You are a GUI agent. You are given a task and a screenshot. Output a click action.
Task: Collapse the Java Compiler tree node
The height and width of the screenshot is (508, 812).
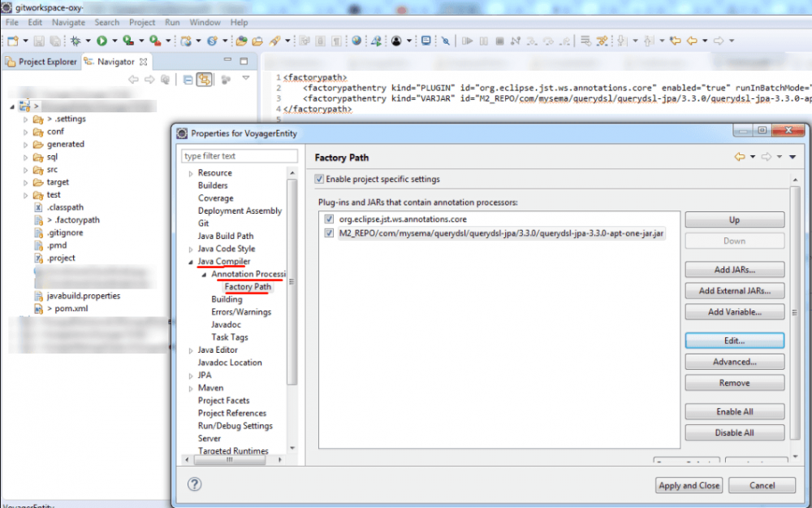point(191,262)
